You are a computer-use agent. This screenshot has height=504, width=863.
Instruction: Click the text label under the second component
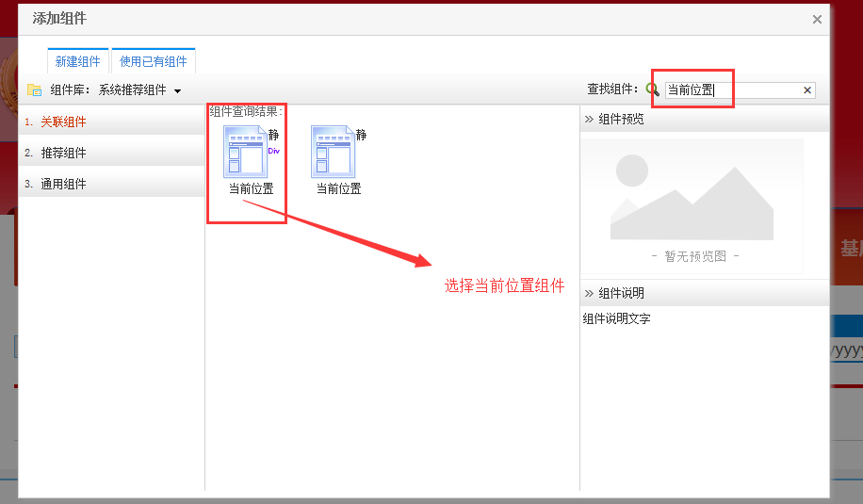tap(338, 188)
